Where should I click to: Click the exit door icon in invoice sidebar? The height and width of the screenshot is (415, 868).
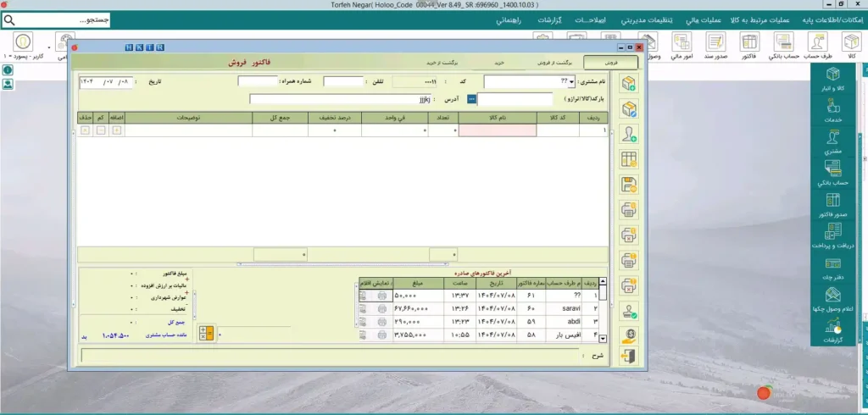[629, 357]
